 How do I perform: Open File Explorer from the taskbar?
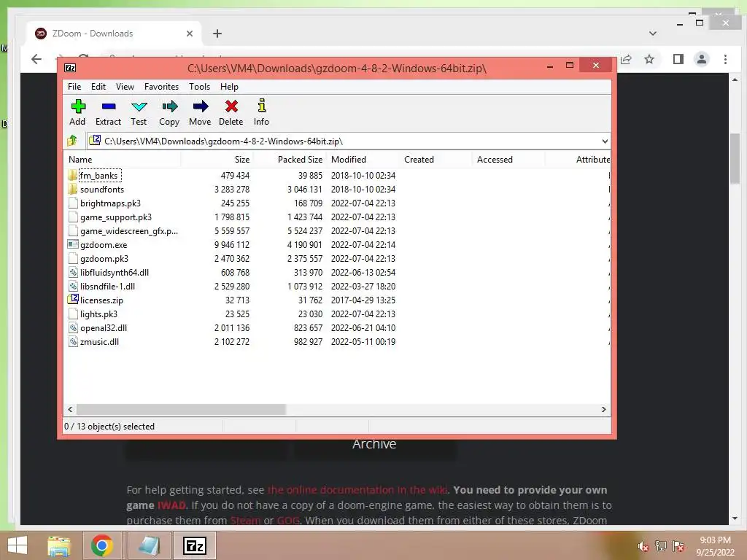coord(59,545)
